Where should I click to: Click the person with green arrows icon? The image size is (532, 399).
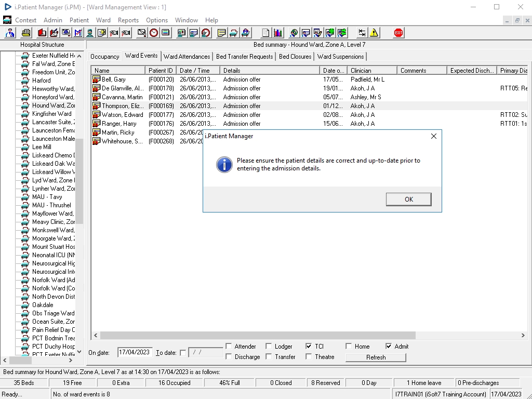pyautogui.click(x=342, y=33)
